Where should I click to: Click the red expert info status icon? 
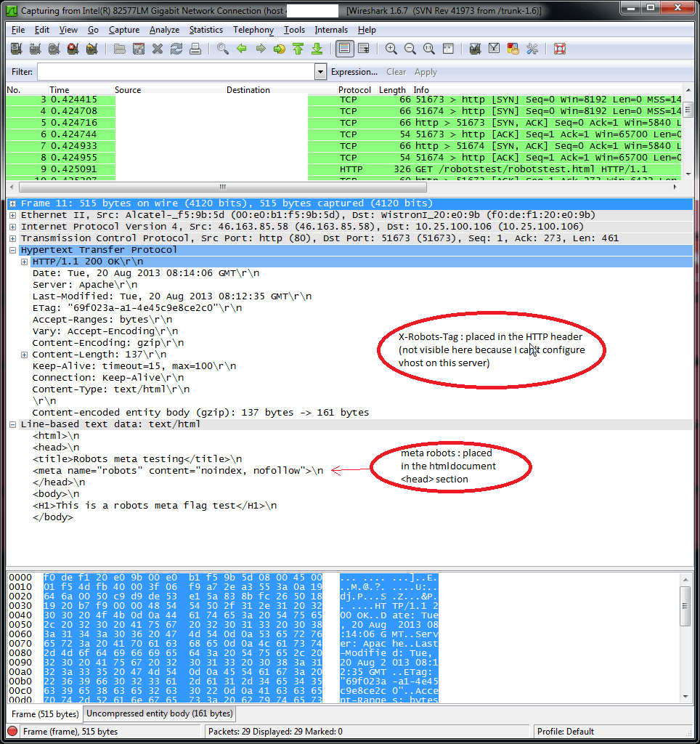pos(12,732)
